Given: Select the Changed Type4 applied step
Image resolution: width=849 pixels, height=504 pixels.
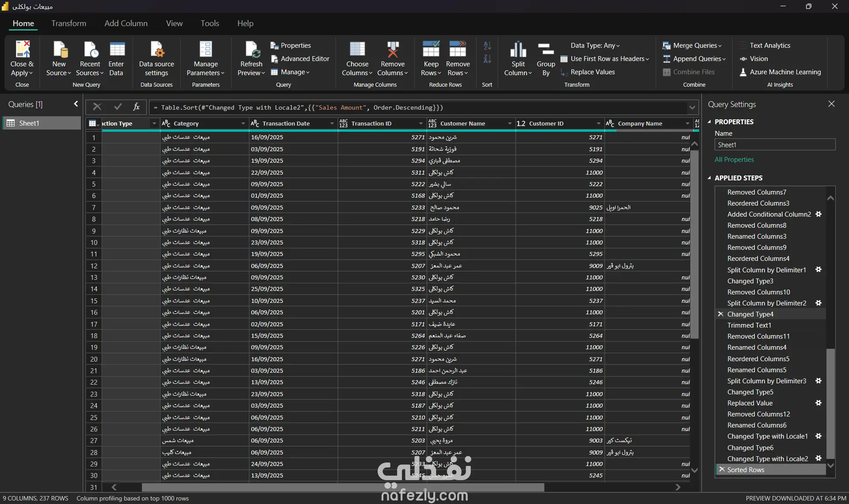Looking at the screenshot, I should (750, 314).
